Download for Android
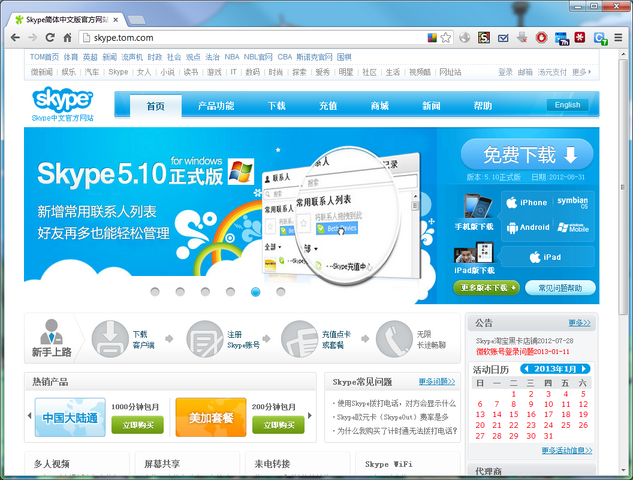This screenshot has height=480, width=633. [x=528, y=227]
